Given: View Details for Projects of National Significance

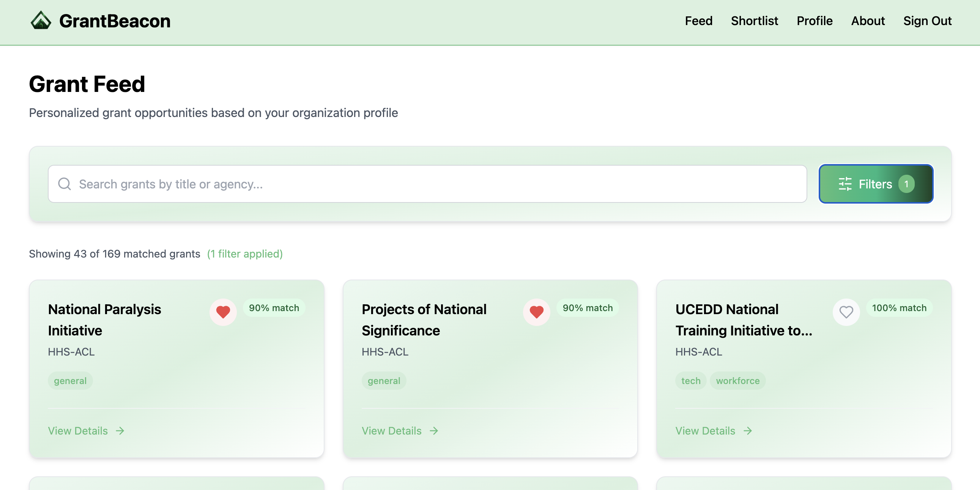Looking at the screenshot, I should point(391,431).
